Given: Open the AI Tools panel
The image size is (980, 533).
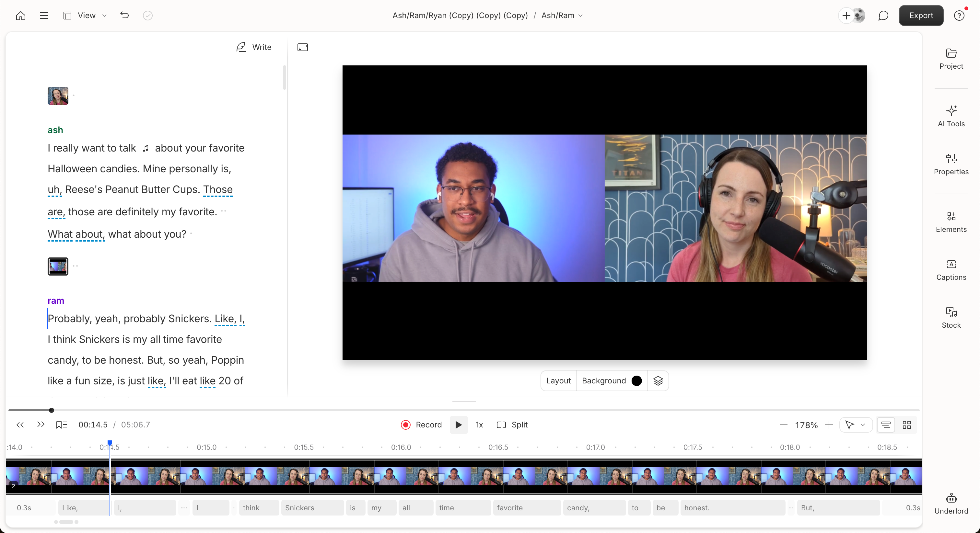Looking at the screenshot, I should pyautogui.click(x=951, y=117).
